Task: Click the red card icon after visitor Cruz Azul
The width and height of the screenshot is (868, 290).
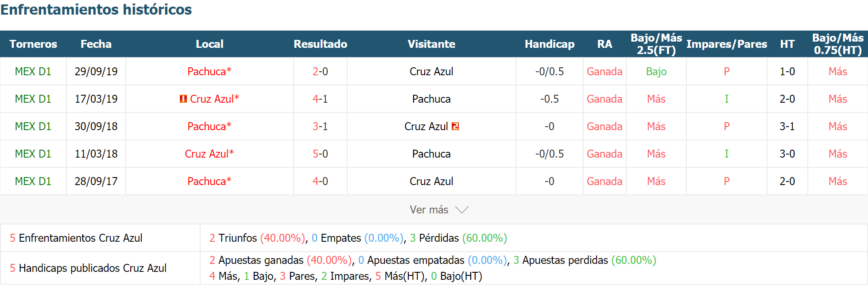Action: [x=455, y=126]
